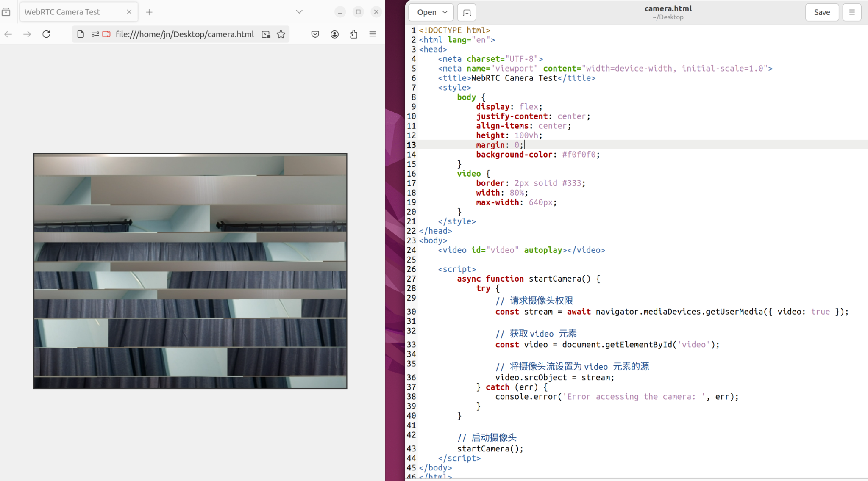Click the page document icon in address bar
The height and width of the screenshot is (481, 868).
[81, 34]
